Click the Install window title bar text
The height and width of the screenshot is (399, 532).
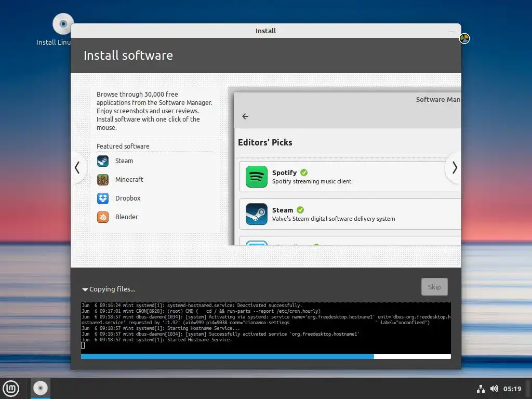pos(265,31)
